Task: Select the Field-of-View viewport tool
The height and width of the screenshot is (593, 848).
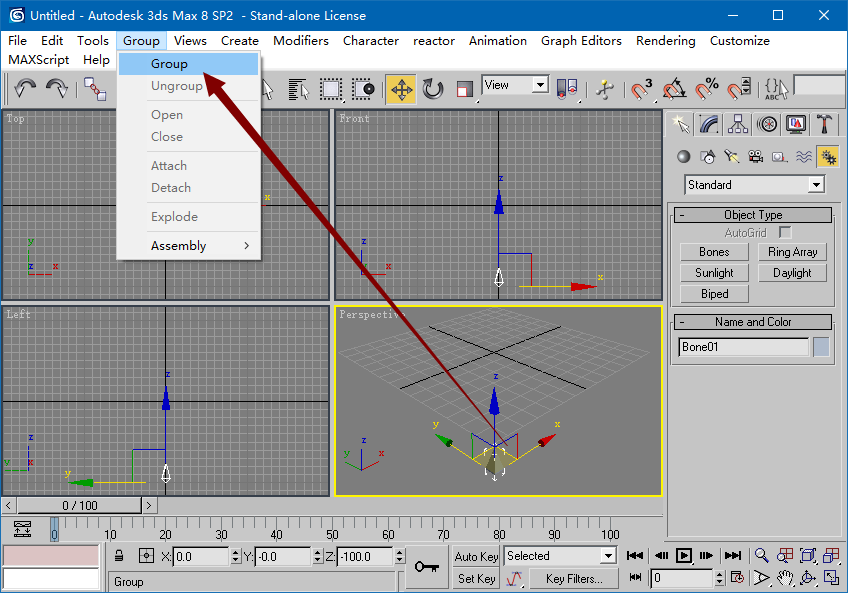Action: pyautogui.click(x=761, y=578)
